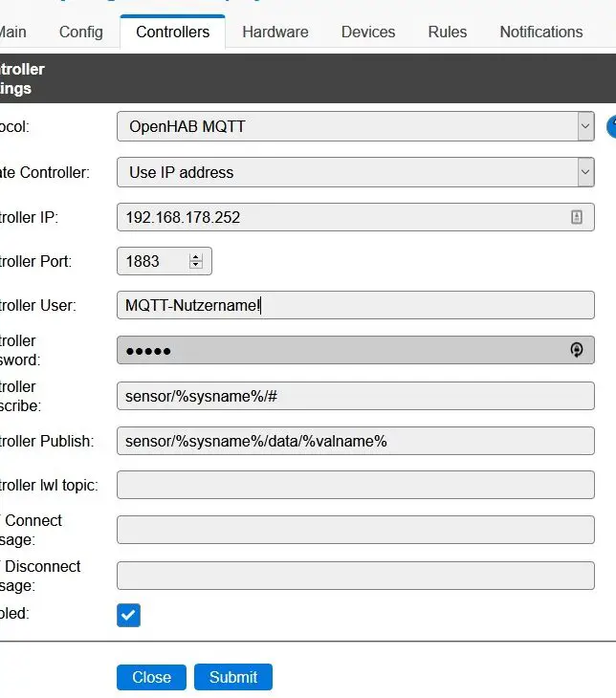616x698 pixels.
Task: Open the Hardware tab
Action: [275, 33]
